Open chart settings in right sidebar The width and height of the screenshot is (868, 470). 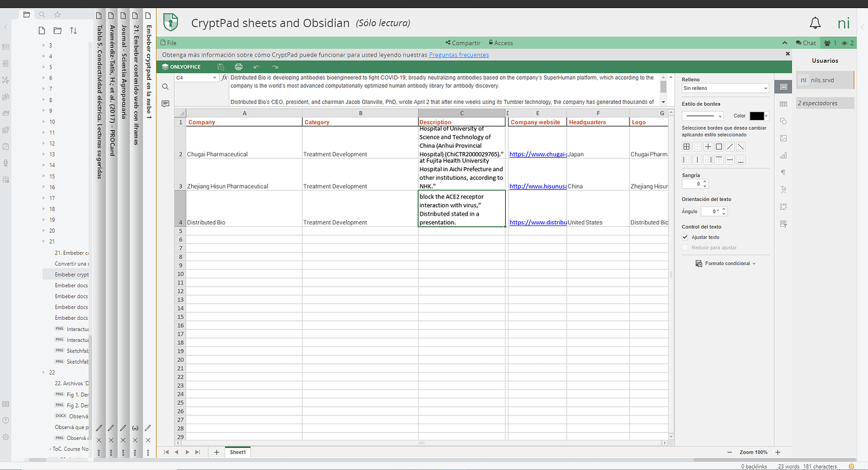[x=783, y=155]
